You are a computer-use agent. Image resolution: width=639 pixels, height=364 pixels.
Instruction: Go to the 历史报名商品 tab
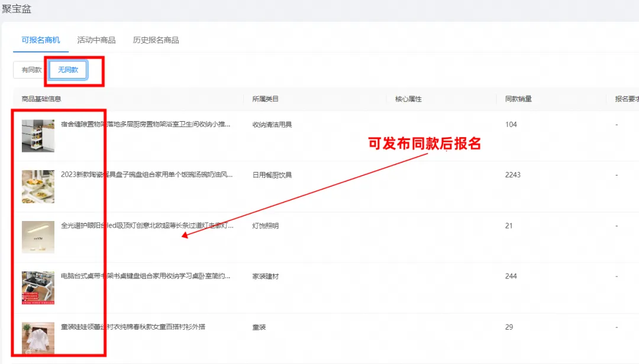coord(156,40)
